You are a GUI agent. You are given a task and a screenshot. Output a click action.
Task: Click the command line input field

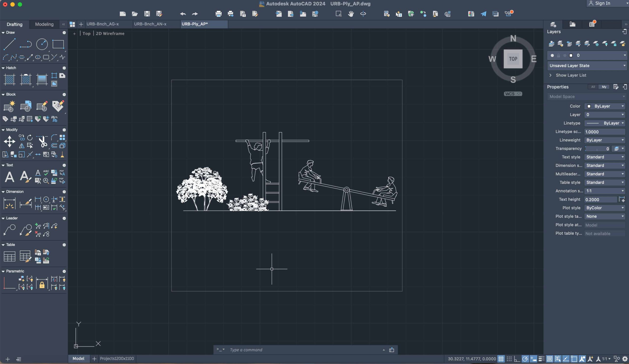pos(305,350)
